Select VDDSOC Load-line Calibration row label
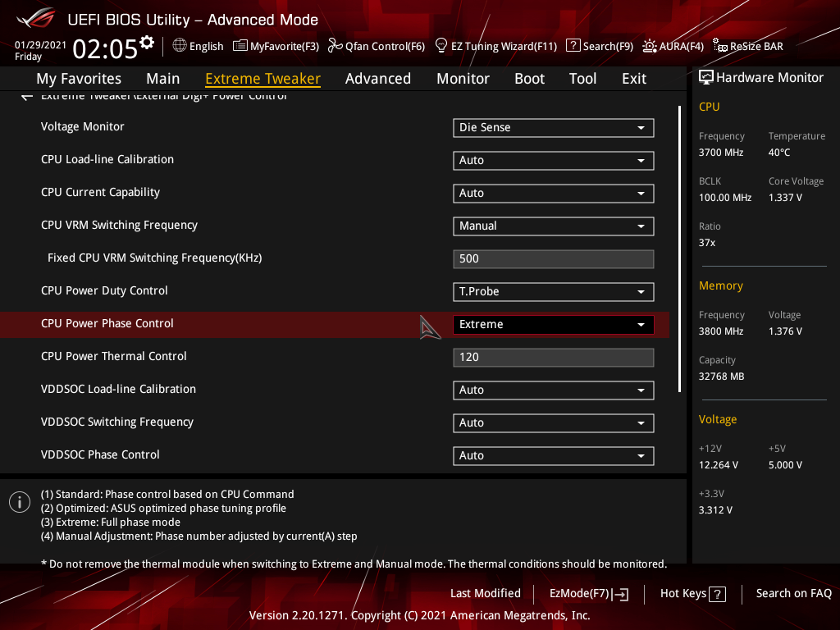The image size is (840, 630). point(118,389)
